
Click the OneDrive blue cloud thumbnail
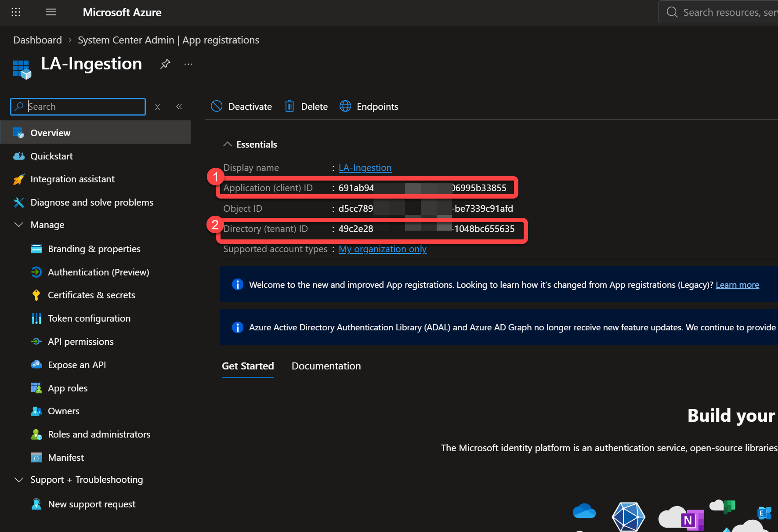(584, 511)
